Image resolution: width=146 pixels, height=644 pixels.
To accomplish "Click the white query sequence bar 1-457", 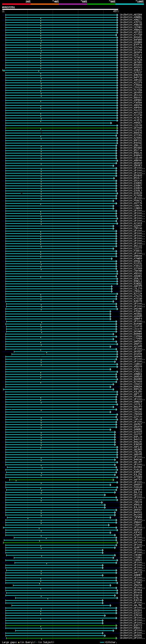I will tap(60, 10).
